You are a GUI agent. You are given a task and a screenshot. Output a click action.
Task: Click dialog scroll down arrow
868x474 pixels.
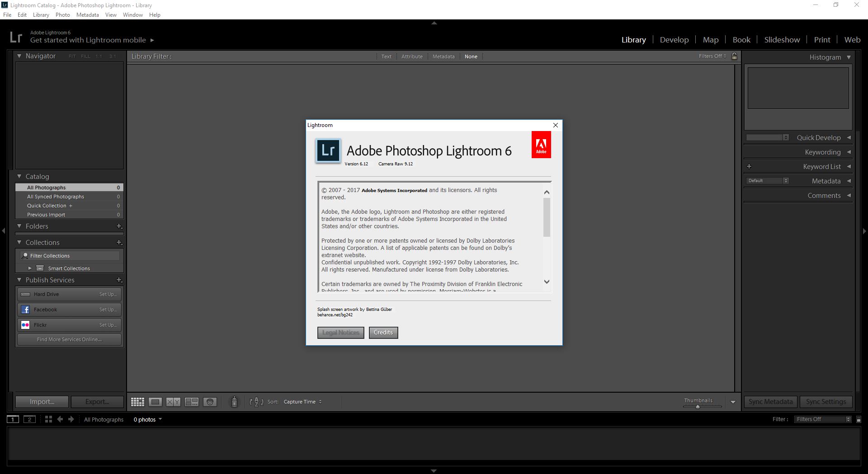(547, 282)
